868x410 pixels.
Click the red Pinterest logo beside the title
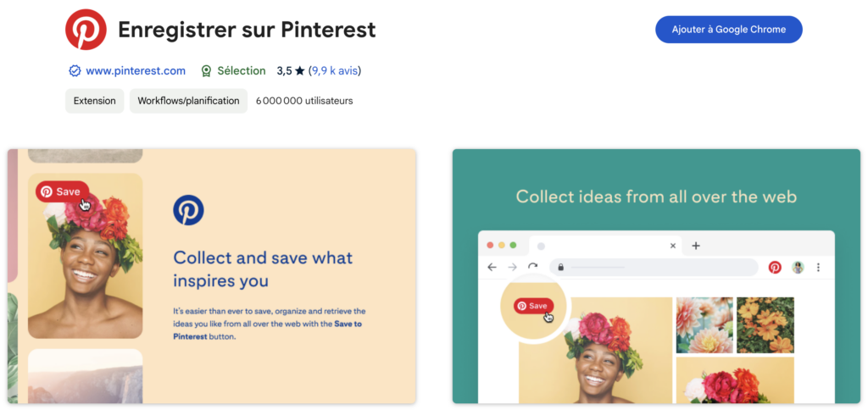(x=86, y=30)
